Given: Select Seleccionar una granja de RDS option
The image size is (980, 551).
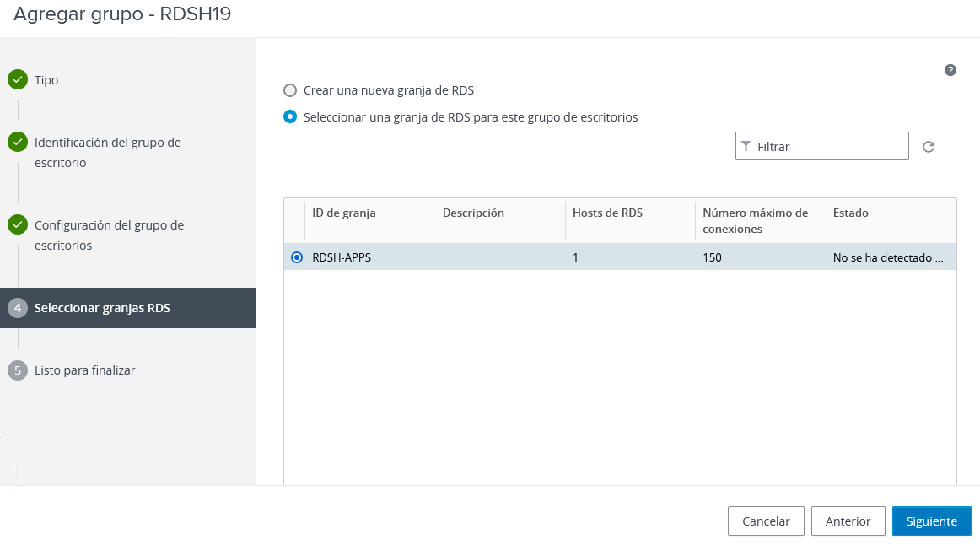Looking at the screenshot, I should coord(290,117).
